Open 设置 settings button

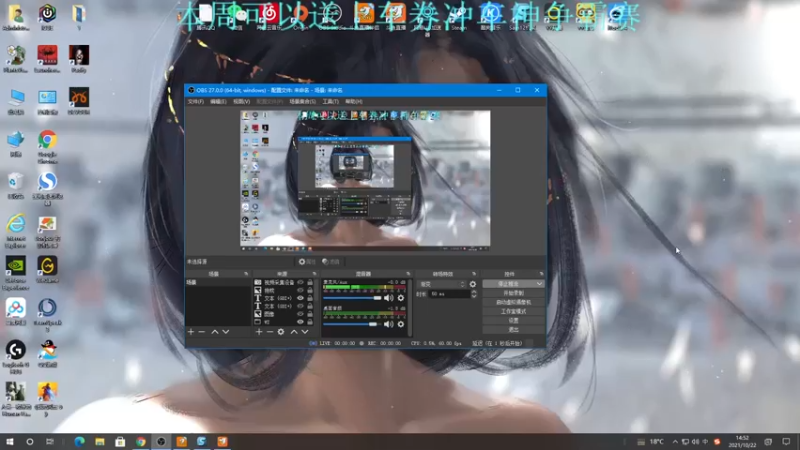pos(513,320)
